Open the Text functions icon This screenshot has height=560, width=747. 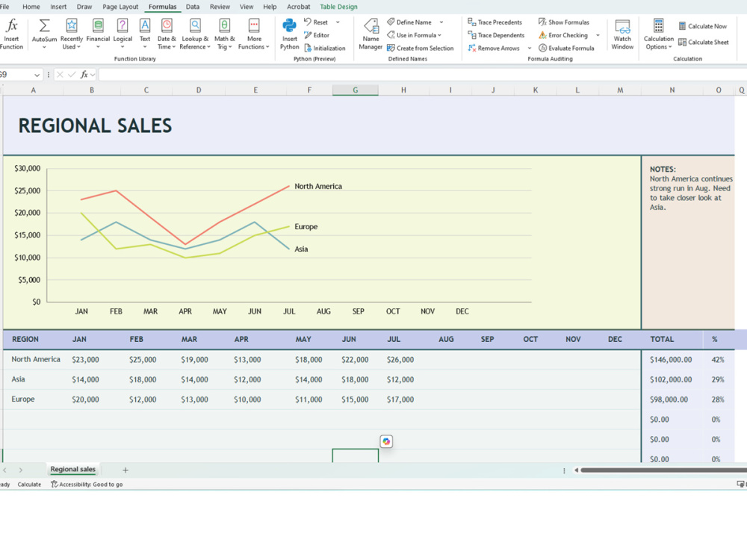(x=145, y=25)
